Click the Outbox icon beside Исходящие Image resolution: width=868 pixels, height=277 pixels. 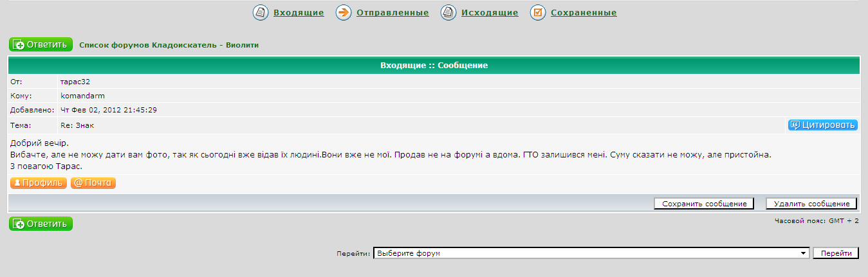448,13
